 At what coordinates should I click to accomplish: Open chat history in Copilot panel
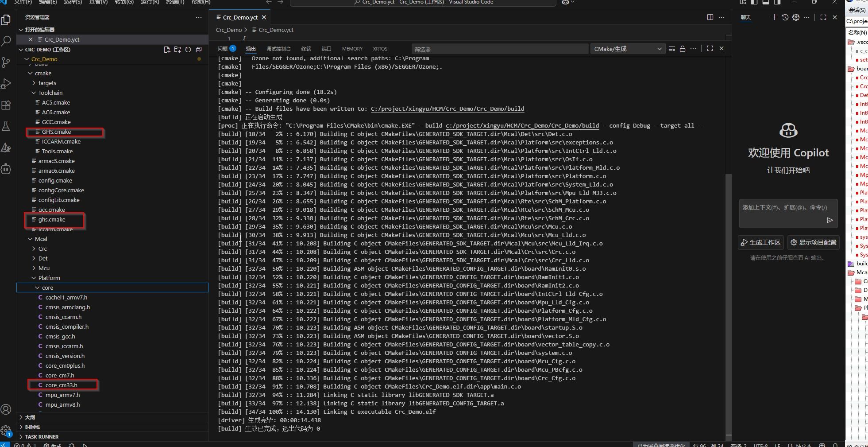785,17
